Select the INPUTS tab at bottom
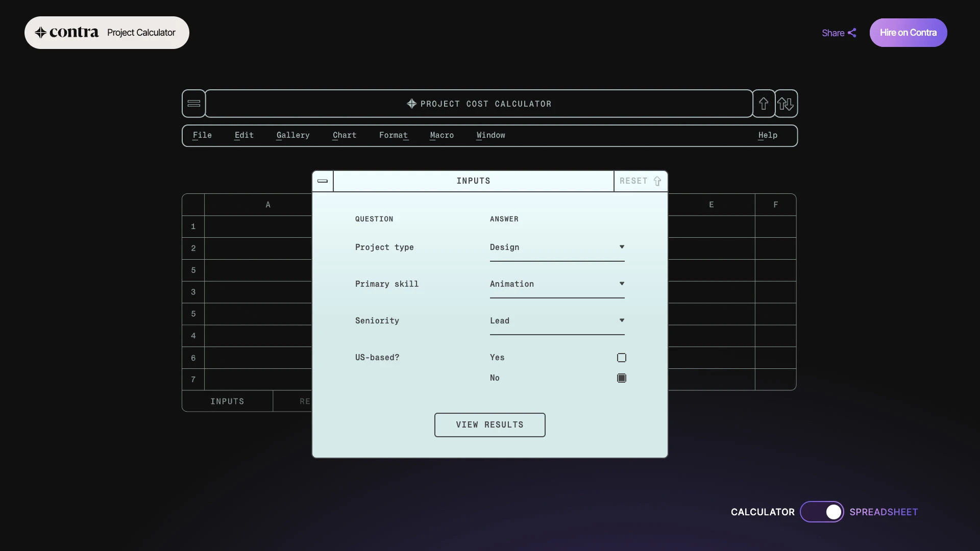This screenshot has width=980, height=551. coord(227,401)
